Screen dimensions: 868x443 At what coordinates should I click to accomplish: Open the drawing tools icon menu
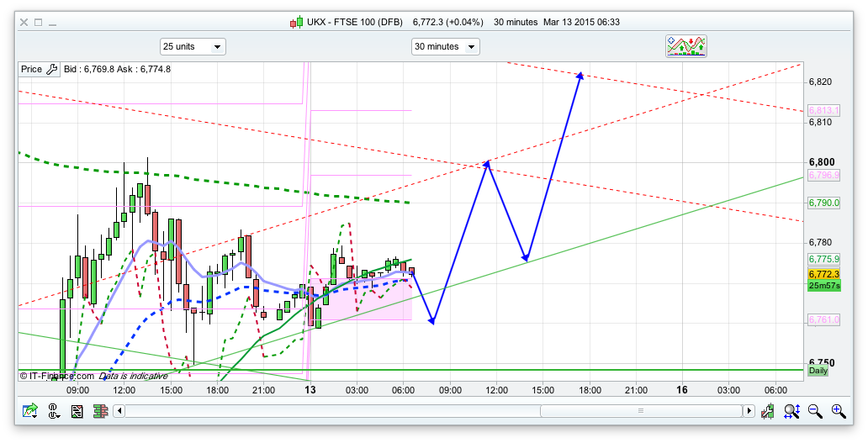click(54, 411)
